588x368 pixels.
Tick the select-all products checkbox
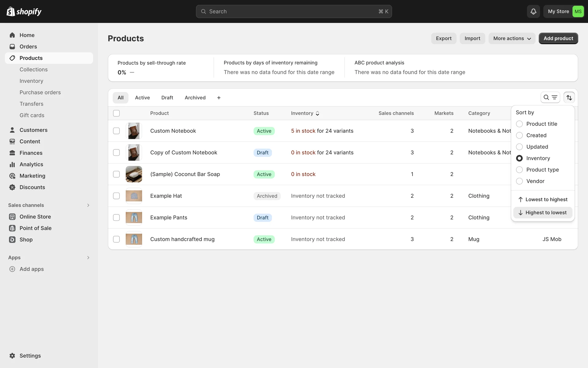[x=116, y=113]
